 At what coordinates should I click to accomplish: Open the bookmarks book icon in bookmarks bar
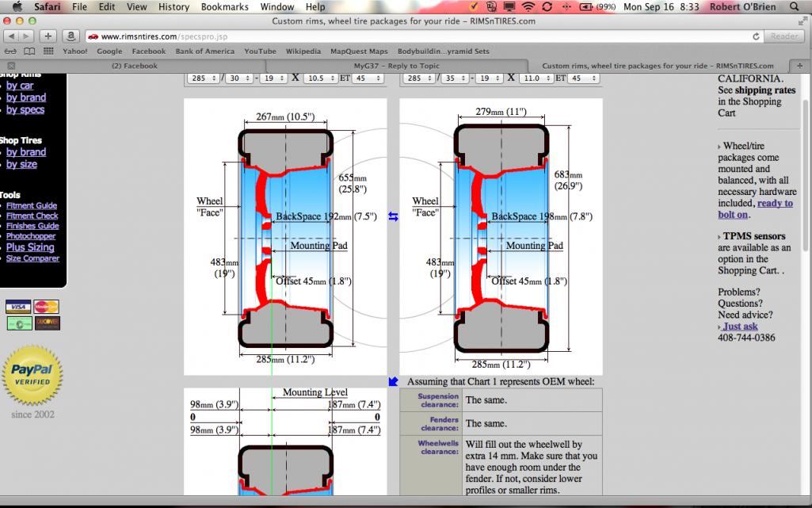[29, 52]
